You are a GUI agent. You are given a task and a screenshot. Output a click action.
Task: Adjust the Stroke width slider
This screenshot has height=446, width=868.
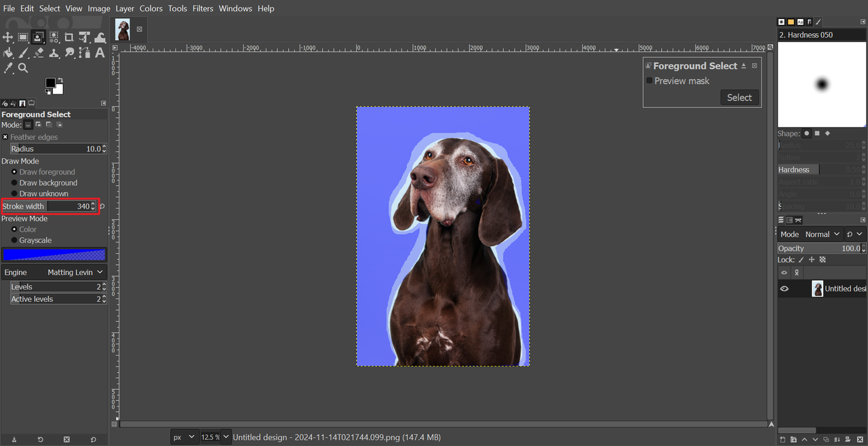point(49,206)
